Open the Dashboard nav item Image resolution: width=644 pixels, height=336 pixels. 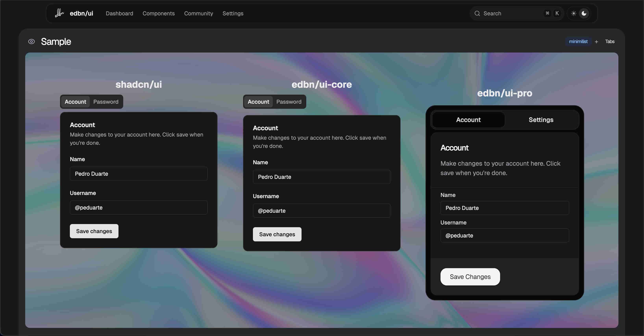point(119,14)
